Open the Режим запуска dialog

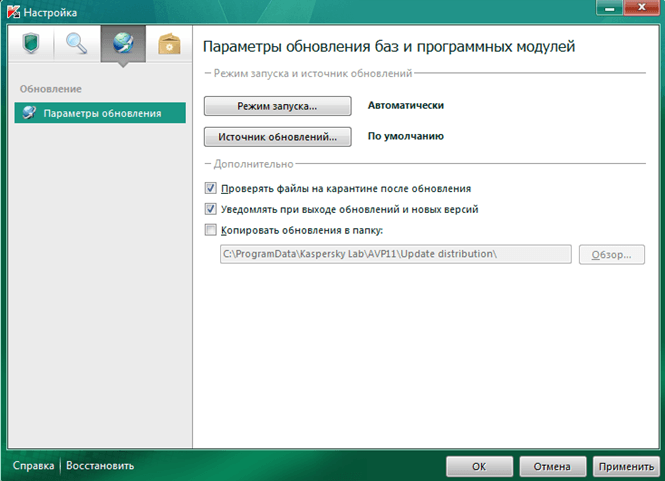point(277,105)
